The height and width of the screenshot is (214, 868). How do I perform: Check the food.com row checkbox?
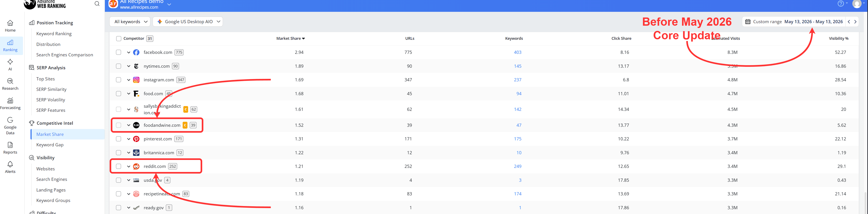(x=119, y=94)
